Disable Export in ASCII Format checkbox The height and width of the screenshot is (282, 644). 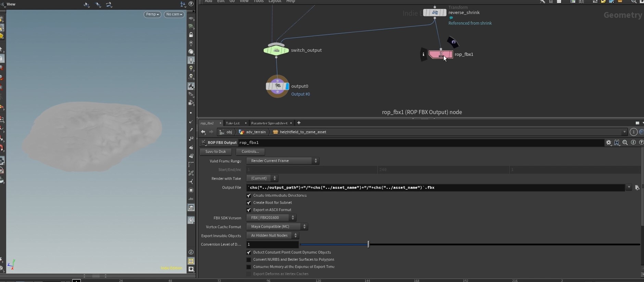pos(249,210)
